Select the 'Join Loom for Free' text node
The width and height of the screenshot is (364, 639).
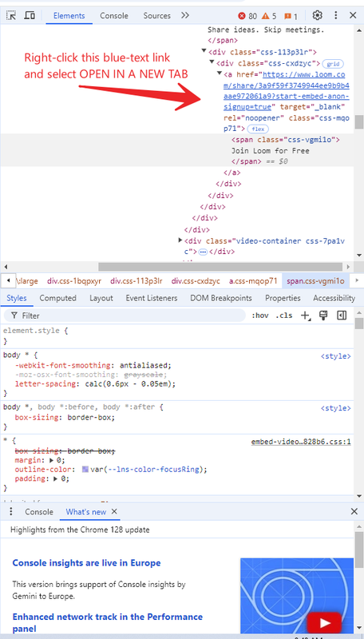point(271,151)
